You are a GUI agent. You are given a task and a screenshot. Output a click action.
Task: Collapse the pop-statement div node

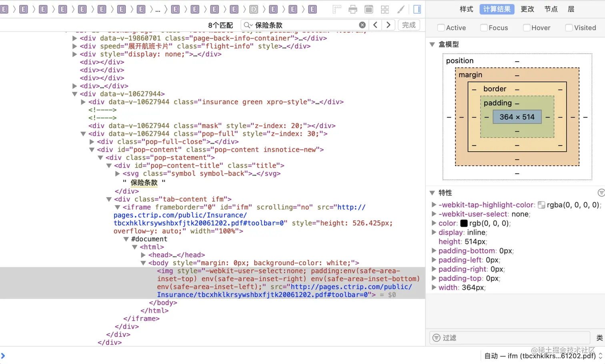(100, 158)
